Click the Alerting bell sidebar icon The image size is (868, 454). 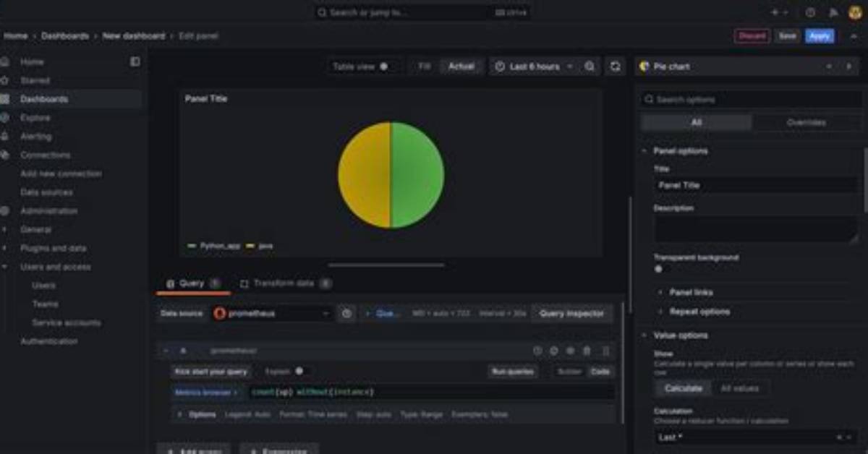[5, 137]
